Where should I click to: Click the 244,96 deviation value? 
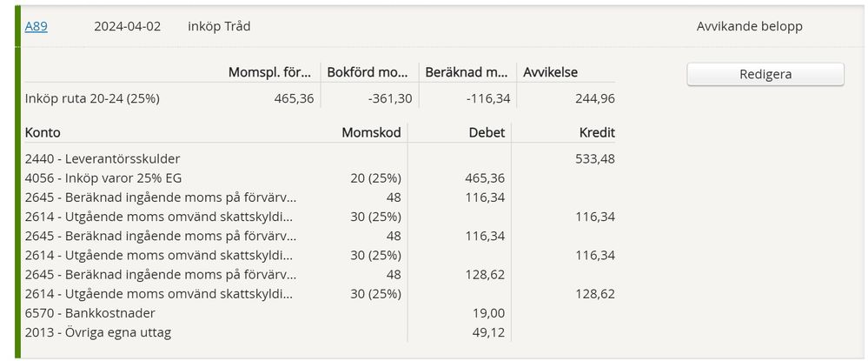tap(594, 98)
